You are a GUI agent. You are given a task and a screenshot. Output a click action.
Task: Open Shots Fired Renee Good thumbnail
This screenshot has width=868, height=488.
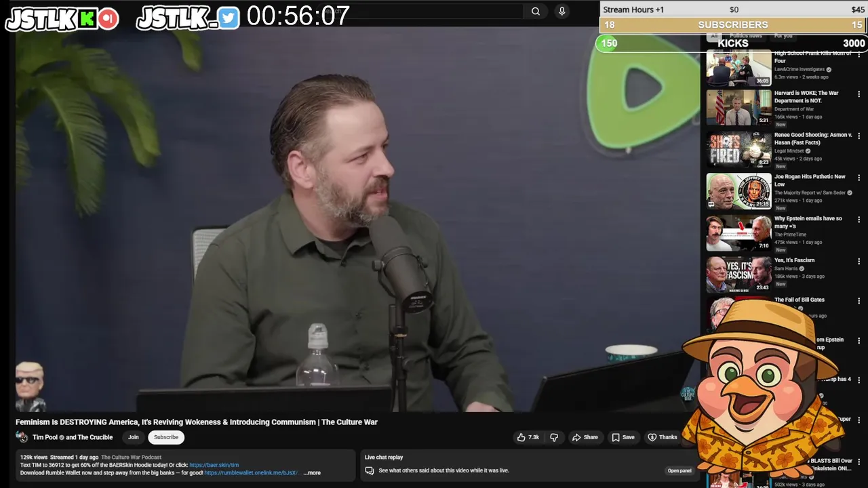[x=738, y=149]
